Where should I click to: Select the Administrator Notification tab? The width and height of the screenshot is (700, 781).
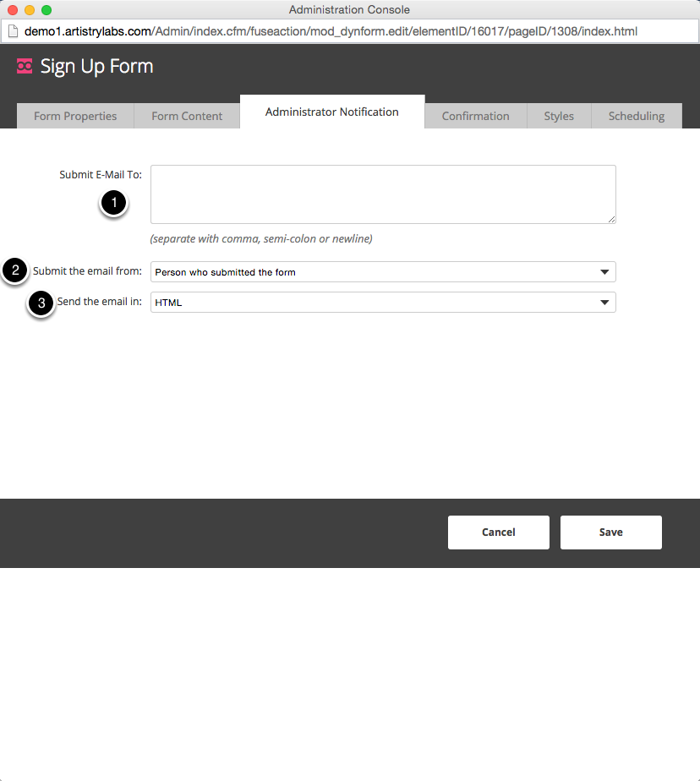(331, 112)
